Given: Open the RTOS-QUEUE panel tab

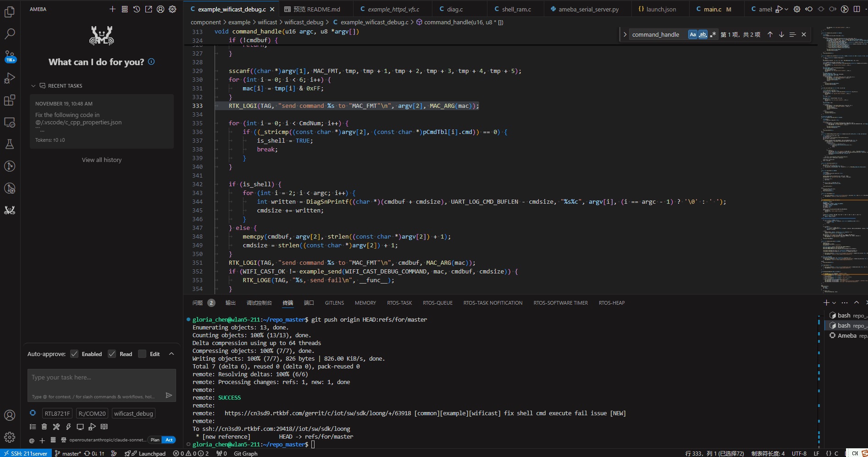Looking at the screenshot, I should pyautogui.click(x=437, y=303).
